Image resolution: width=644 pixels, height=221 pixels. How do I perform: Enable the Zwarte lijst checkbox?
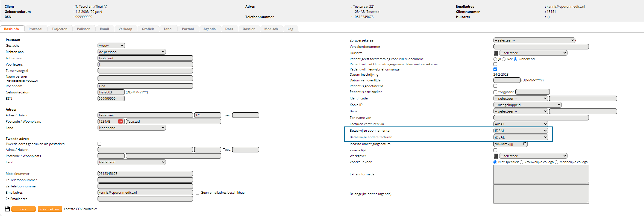495,150
